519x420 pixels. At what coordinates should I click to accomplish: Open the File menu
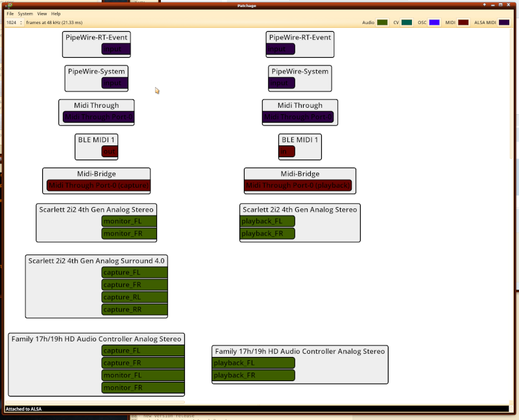(x=10, y=14)
